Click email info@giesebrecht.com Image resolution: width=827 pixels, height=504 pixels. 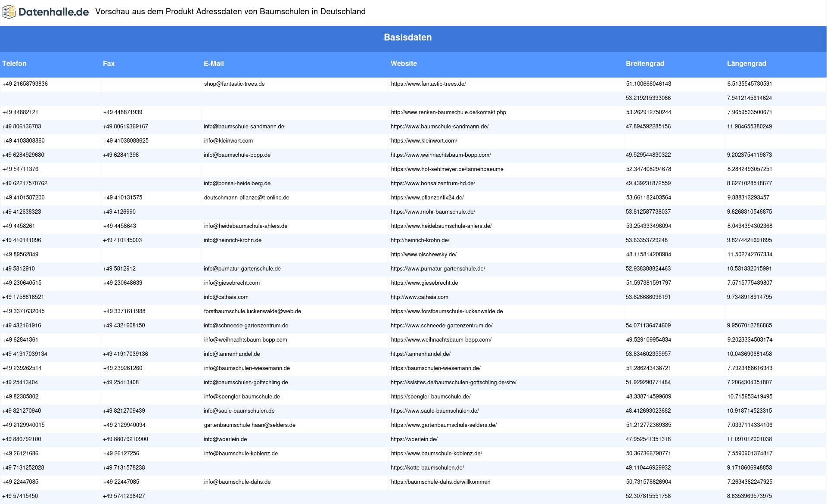232,283
